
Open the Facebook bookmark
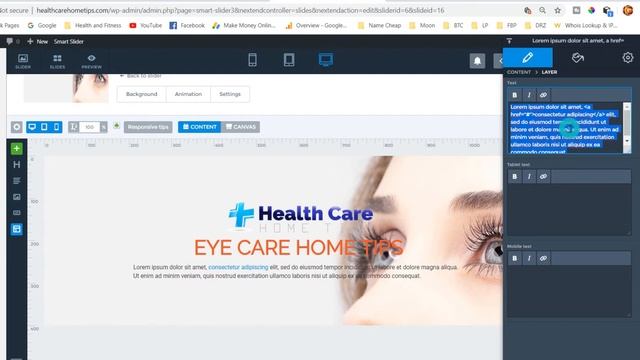click(x=187, y=25)
